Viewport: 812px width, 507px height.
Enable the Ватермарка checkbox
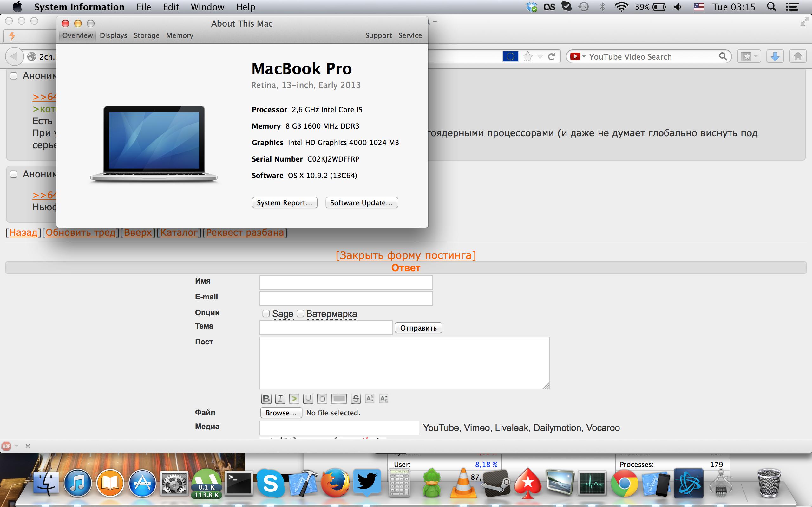coord(300,313)
